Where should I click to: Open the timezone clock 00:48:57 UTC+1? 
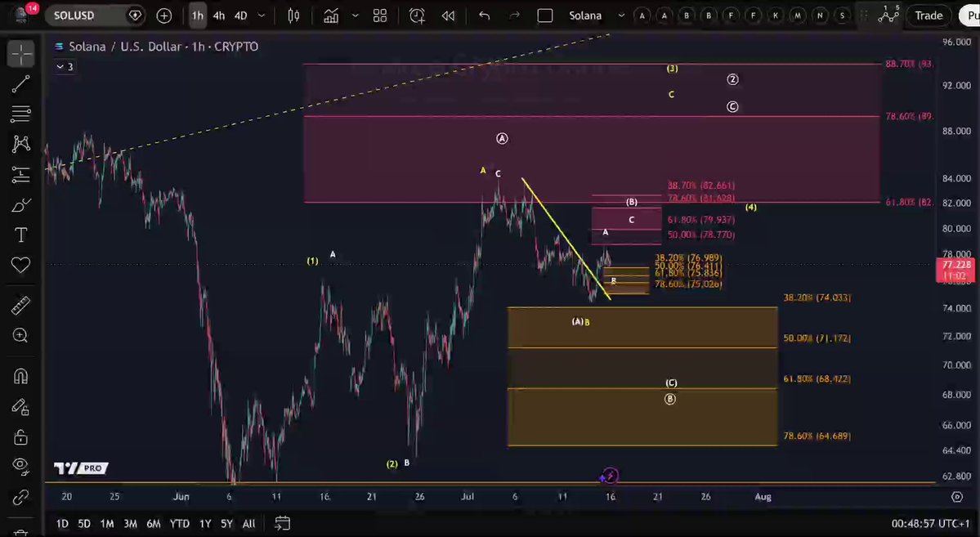[931, 523]
